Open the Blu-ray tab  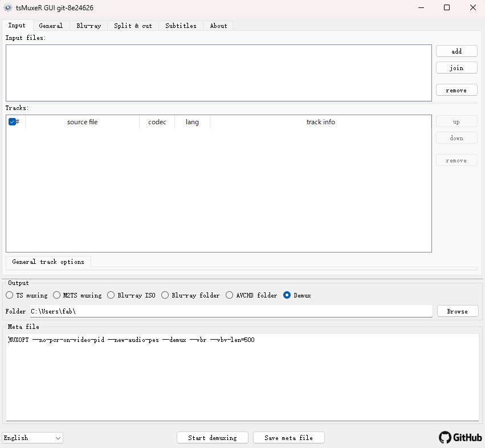(88, 26)
